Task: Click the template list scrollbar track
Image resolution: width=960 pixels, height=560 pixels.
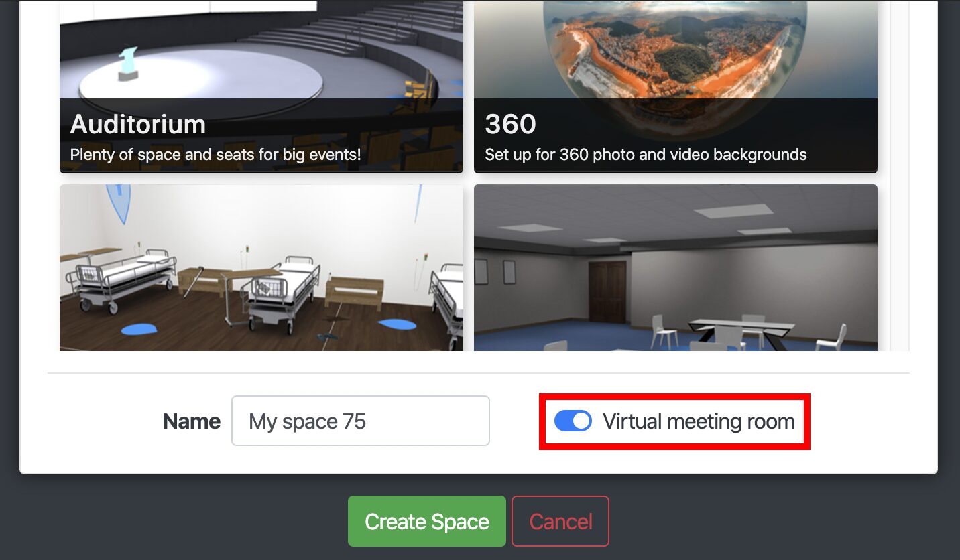Action: tap(898, 176)
